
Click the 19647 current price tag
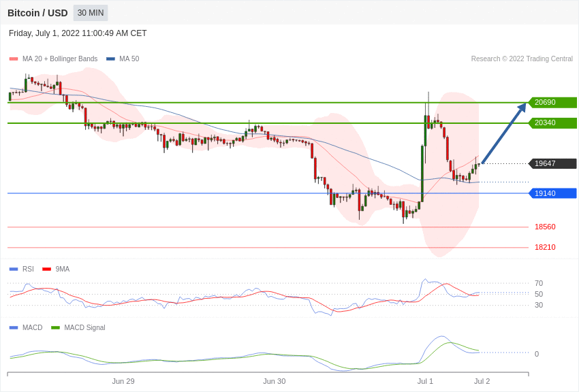pyautogui.click(x=553, y=163)
